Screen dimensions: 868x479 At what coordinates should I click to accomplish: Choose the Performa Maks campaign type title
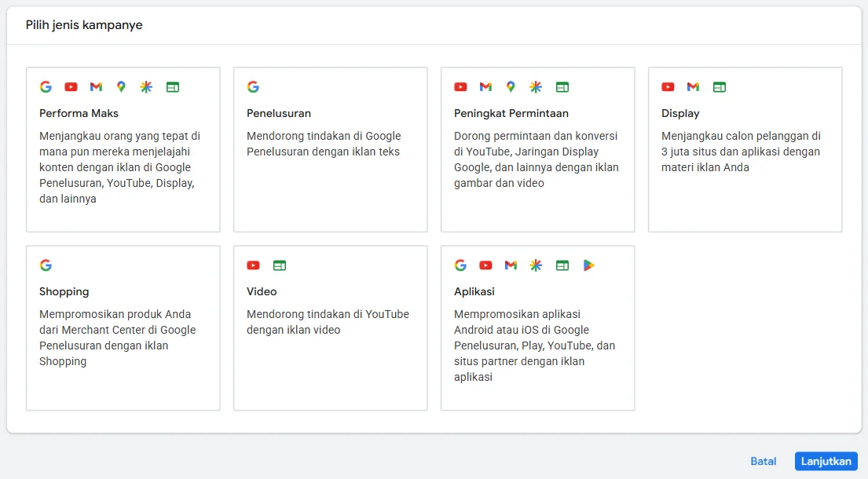coord(79,113)
